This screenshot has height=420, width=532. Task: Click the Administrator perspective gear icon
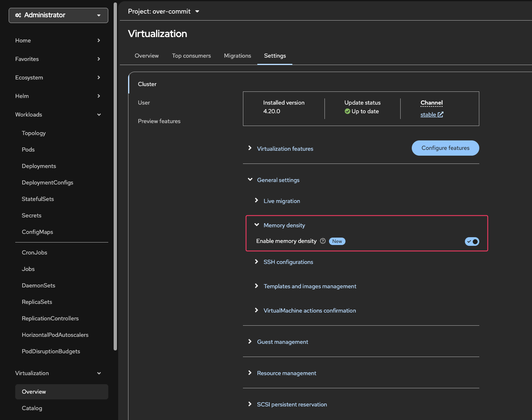18,15
